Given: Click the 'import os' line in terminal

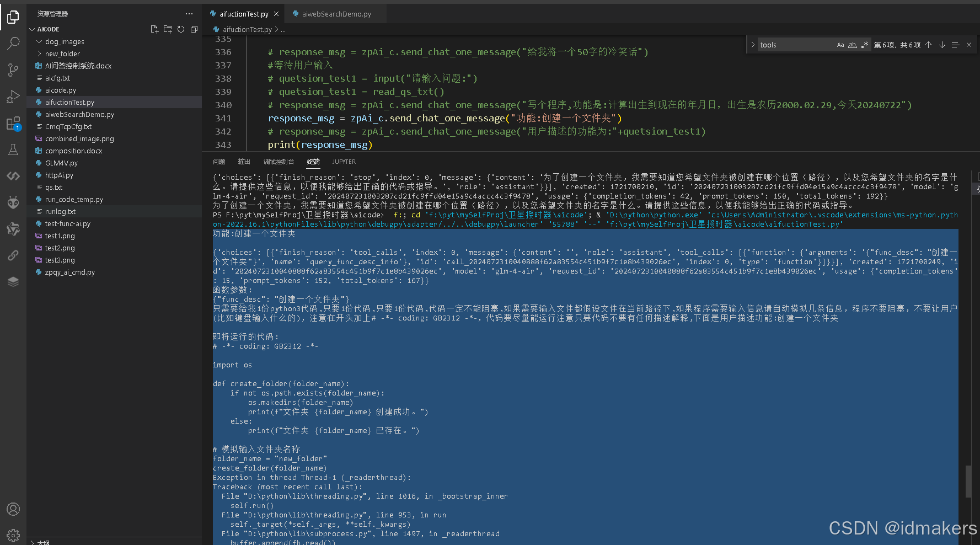Looking at the screenshot, I should click(232, 365).
